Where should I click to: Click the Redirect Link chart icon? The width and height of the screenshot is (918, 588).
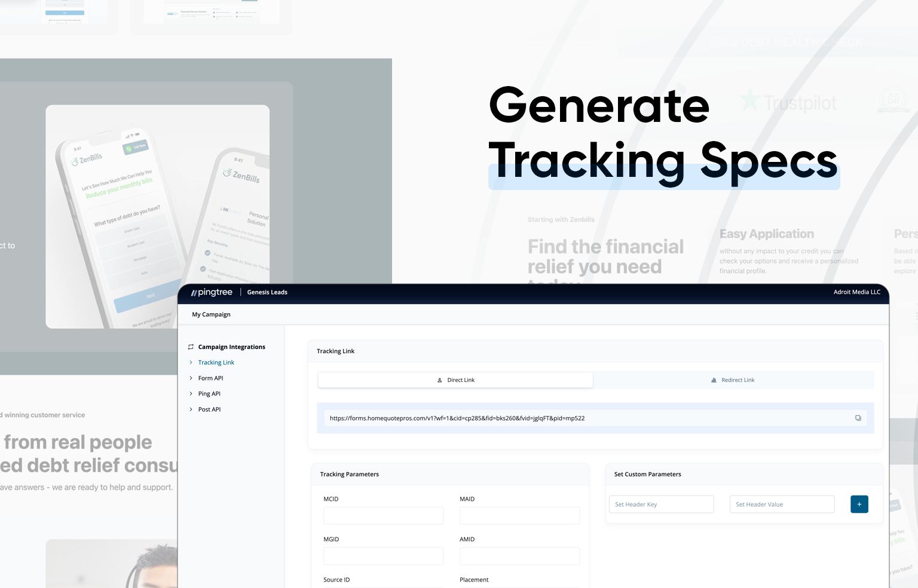click(x=714, y=380)
